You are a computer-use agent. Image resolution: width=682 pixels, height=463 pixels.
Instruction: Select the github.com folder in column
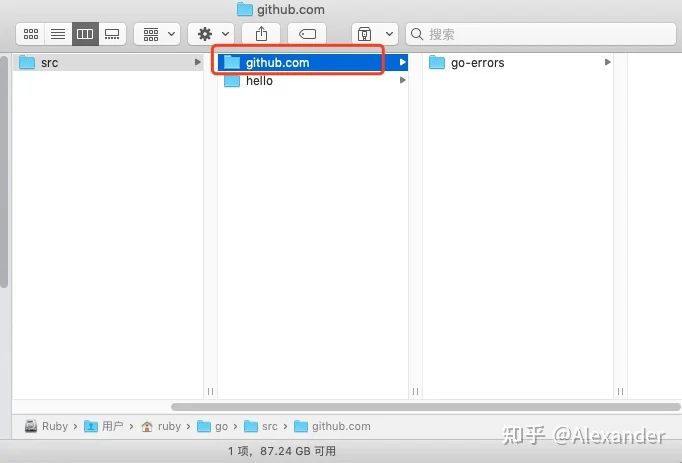pyautogui.click(x=277, y=63)
